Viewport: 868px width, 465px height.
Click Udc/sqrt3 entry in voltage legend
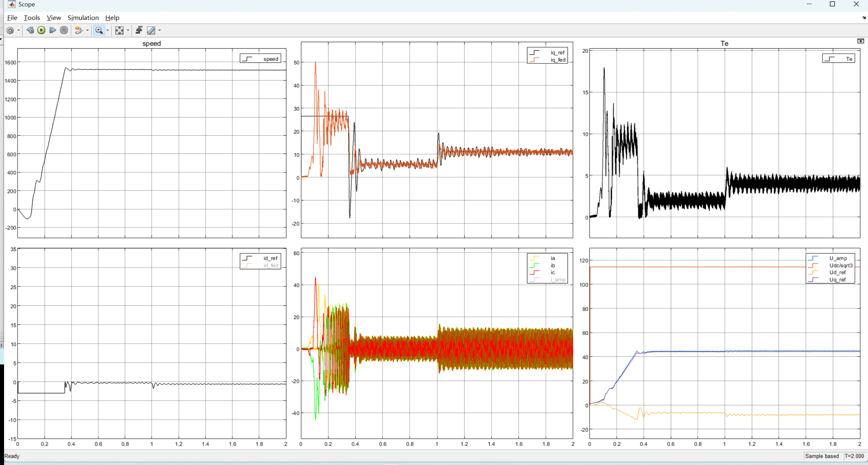point(841,266)
